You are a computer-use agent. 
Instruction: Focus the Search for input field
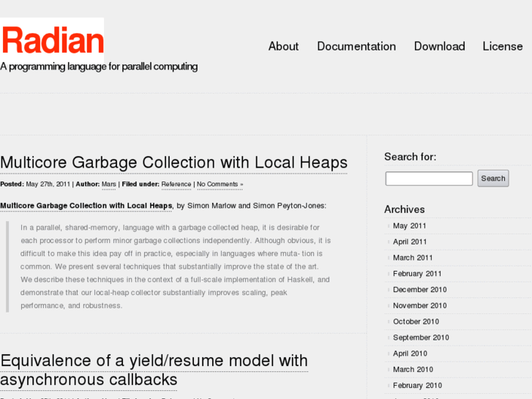click(429, 179)
